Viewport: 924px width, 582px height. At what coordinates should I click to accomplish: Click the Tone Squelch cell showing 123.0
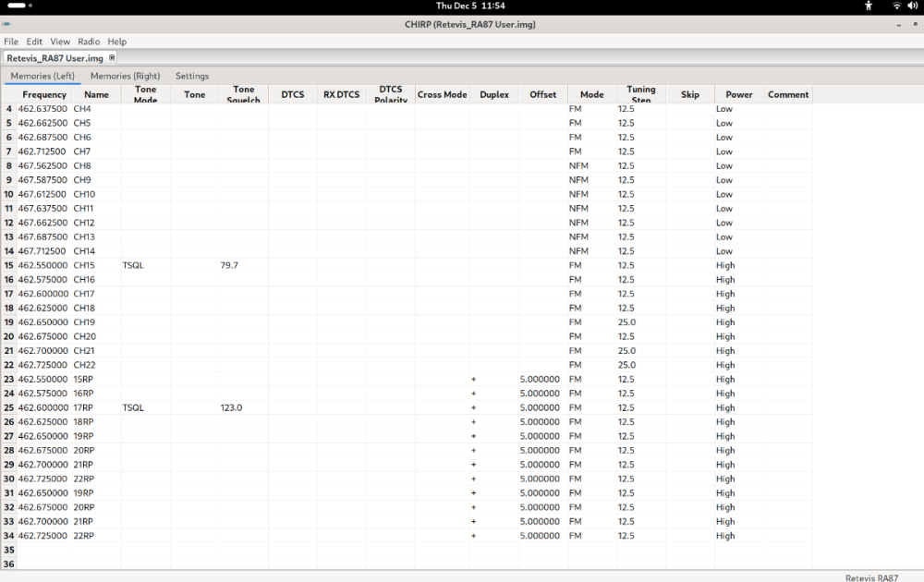click(243, 407)
